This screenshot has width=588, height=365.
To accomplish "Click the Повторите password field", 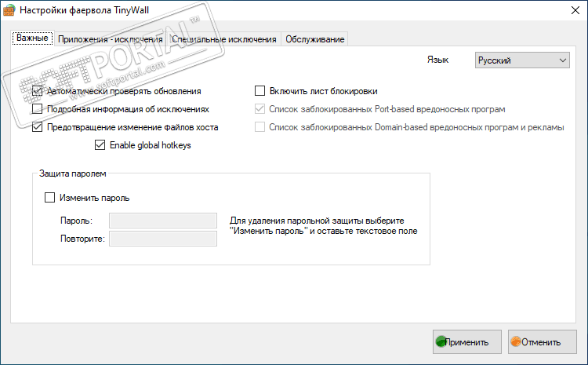I will click(163, 239).
